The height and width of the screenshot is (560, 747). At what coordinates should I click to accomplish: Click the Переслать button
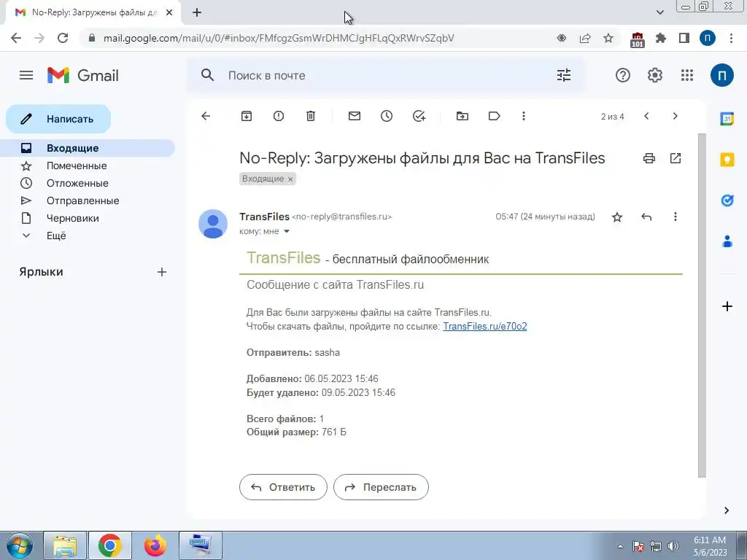tap(381, 487)
